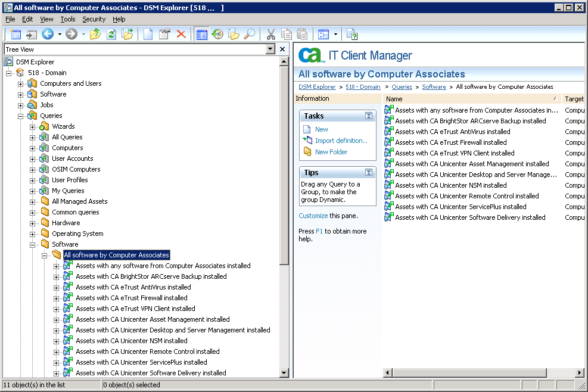Open Help with the question mark icon

coord(353,34)
